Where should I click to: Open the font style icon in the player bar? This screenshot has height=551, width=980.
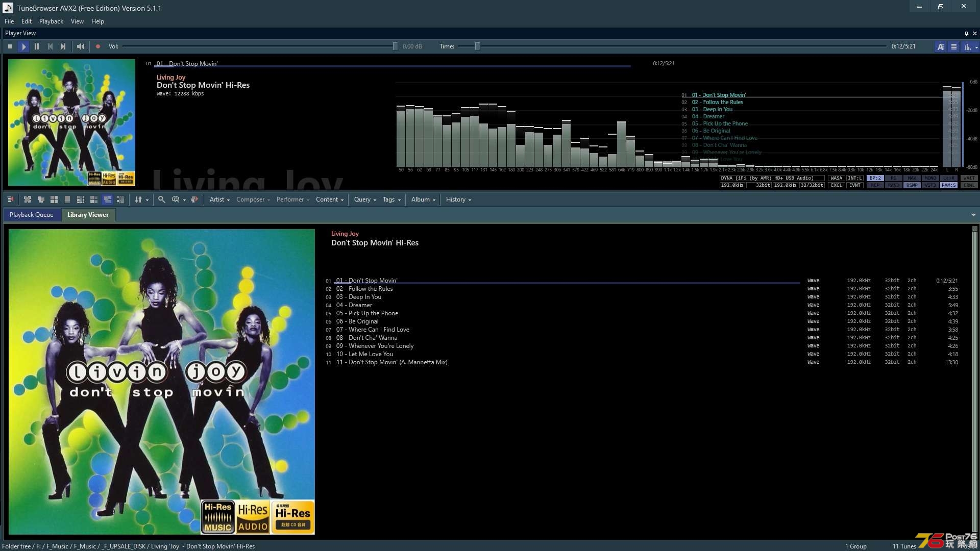coord(941,46)
